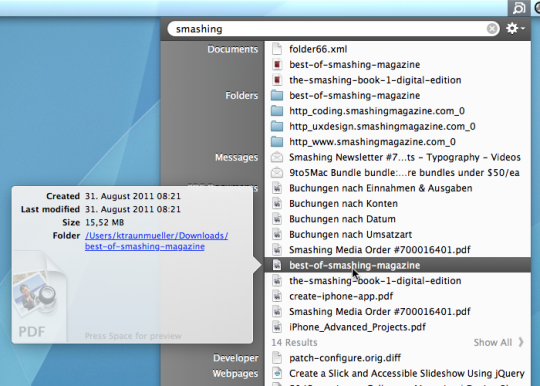Viewport: 540px width, 386px height.
Task: Click the PDF Preview thumbnail in info popup
Action: (x=39, y=296)
